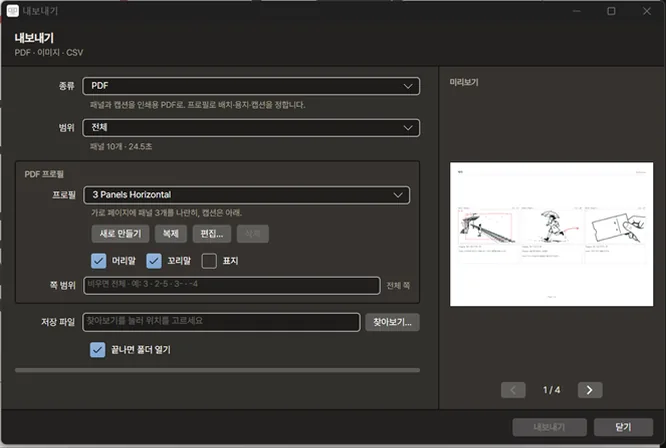Go to previous preview page arrow
This screenshot has width=666, height=448.
click(x=513, y=390)
